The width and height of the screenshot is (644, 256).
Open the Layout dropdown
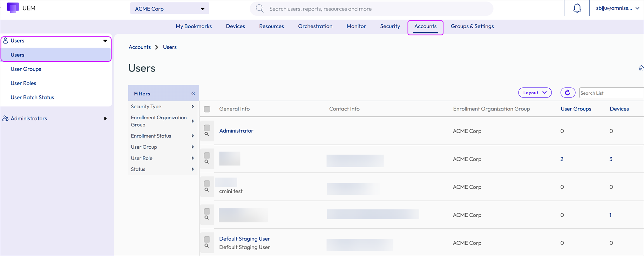tap(535, 93)
